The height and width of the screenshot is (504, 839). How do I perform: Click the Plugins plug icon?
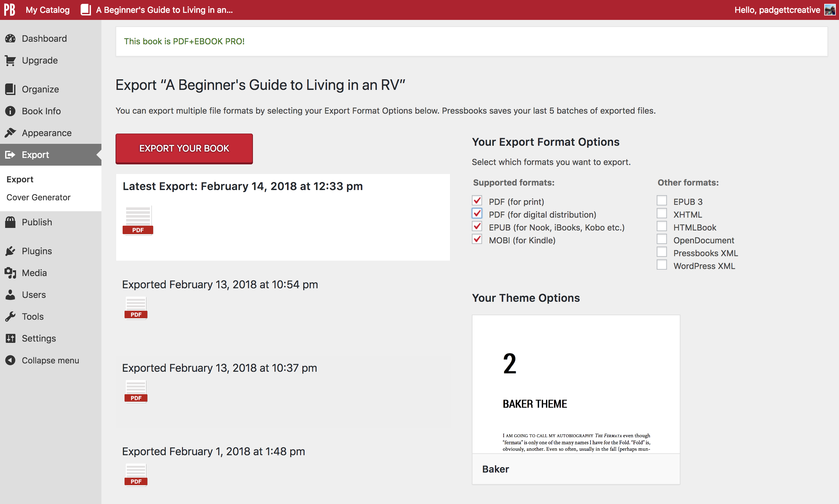click(11, 251)
